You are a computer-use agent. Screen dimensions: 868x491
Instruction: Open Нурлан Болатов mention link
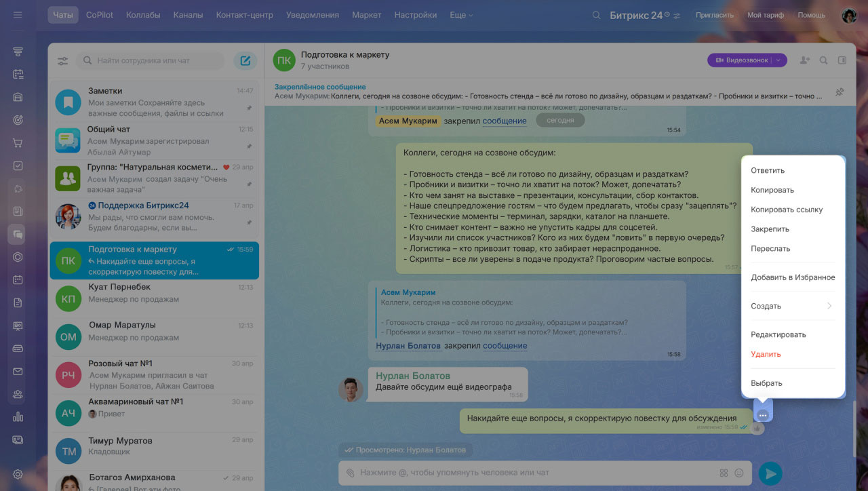(x=408, y=346)
